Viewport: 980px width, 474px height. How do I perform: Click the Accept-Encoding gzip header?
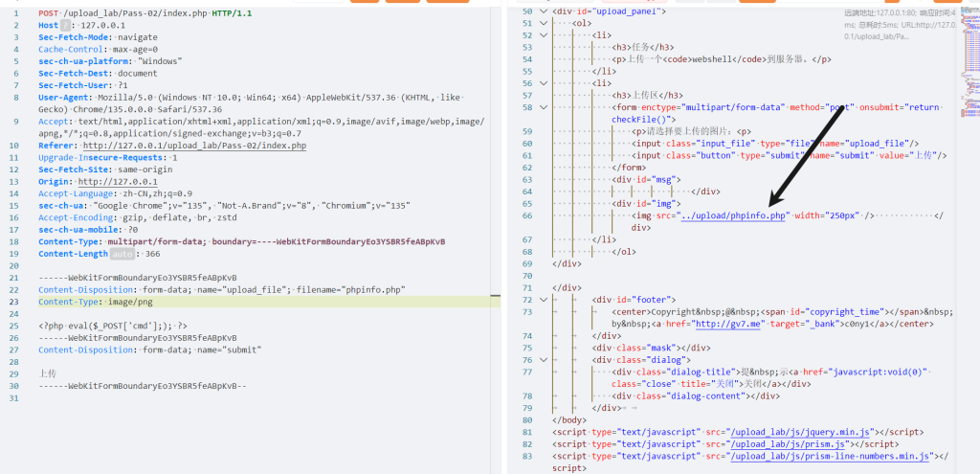137,217
